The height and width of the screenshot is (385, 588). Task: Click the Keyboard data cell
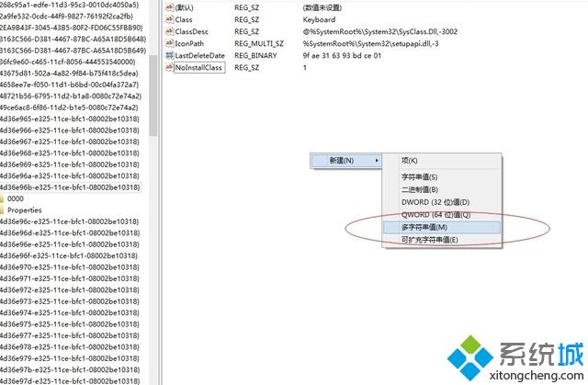(x=319, y=19)
